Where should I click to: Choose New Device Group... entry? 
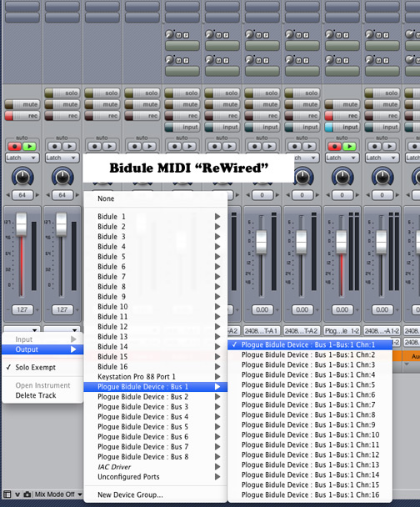[155, 494]
